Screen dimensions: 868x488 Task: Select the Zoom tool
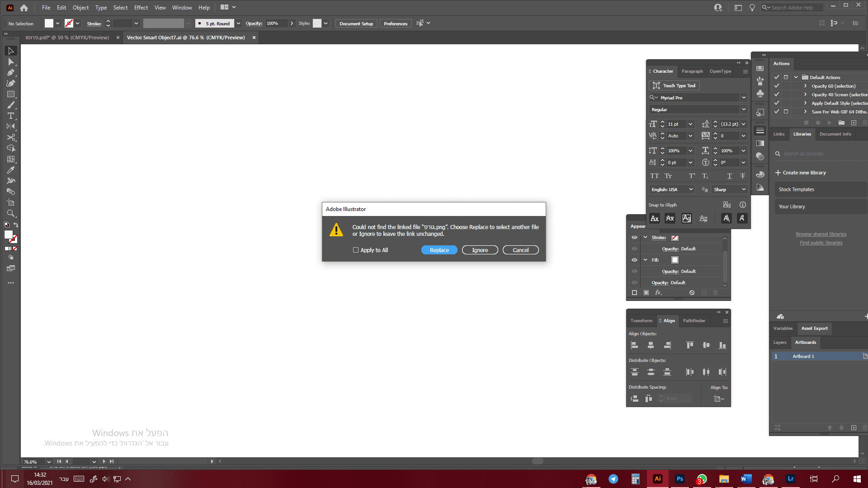coord(11,214)
